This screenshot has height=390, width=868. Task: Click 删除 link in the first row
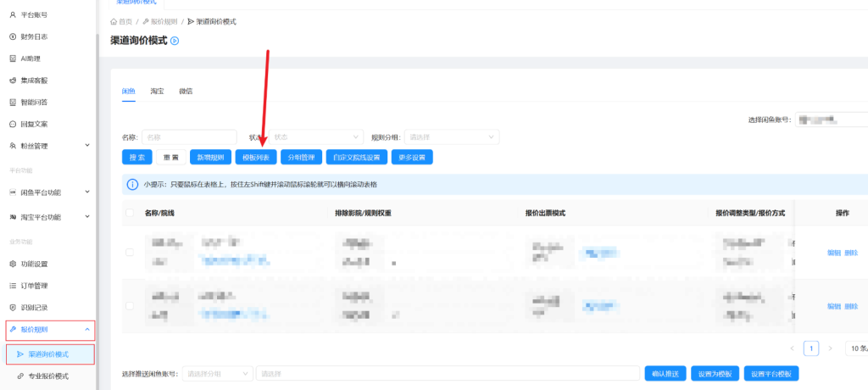(851, 252)
